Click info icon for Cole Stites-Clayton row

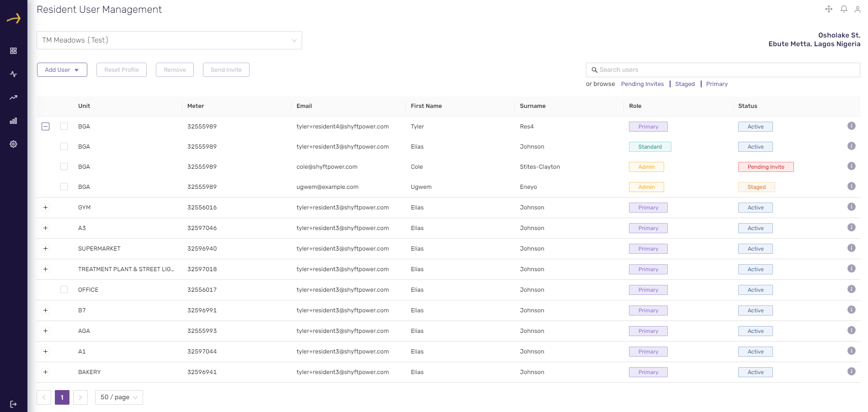coord(852,166)
